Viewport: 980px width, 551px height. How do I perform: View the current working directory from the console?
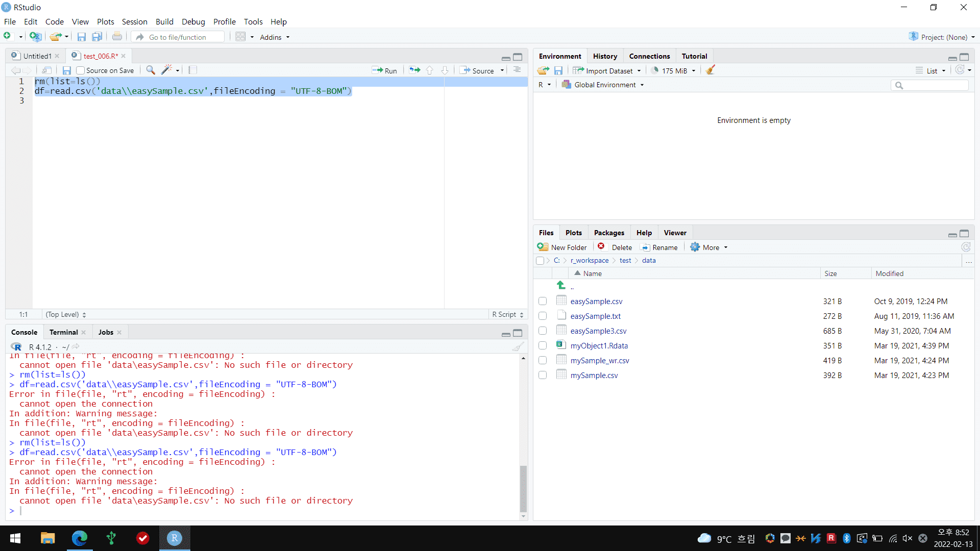(76, 347)
